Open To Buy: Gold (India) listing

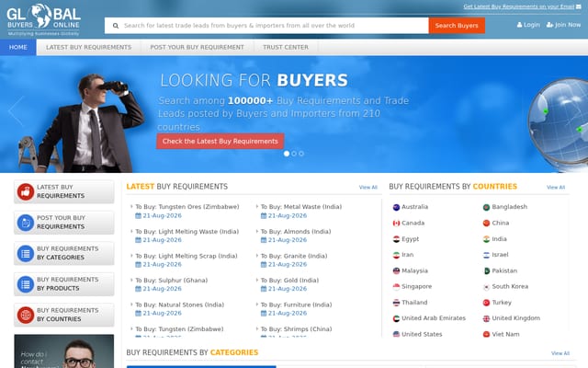tap(290, 280)
